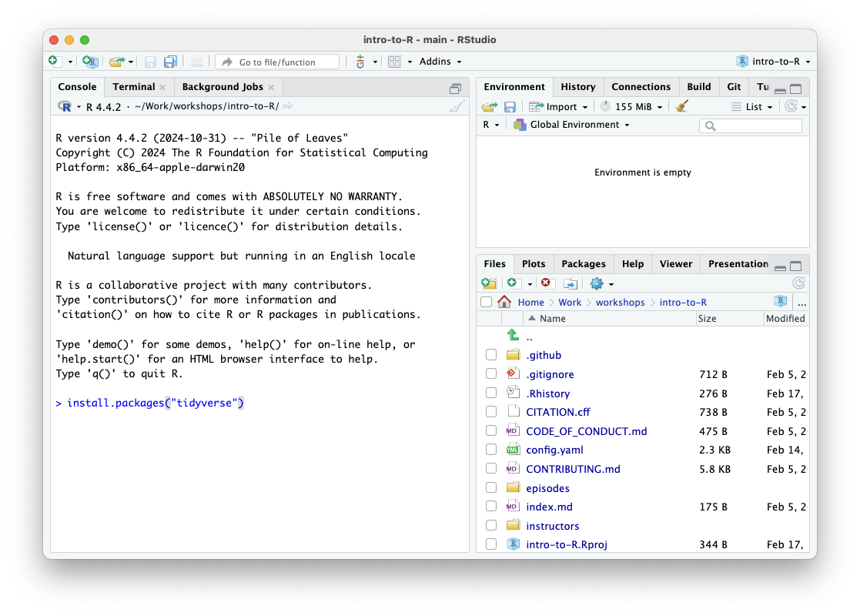The image size is (860, 616).
Task: Click the workshops breadcrumb link
Action: pyautogui.click(x=620, y=303)
